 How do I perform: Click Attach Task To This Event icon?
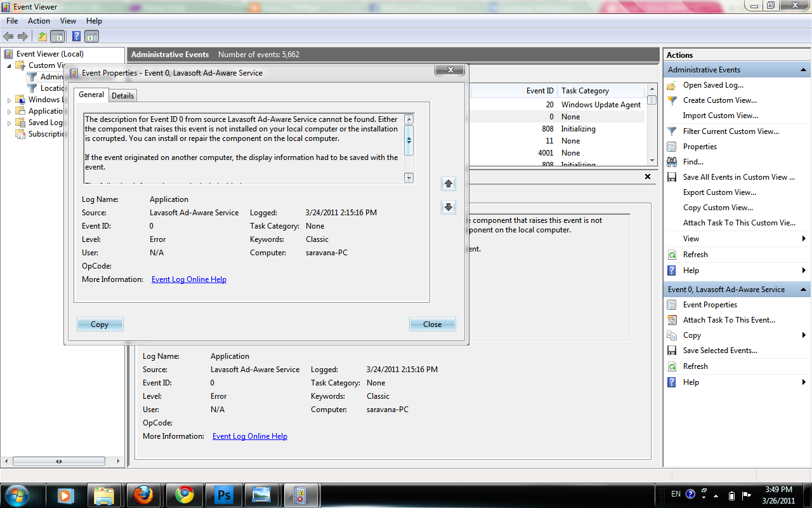pos(672,320)
